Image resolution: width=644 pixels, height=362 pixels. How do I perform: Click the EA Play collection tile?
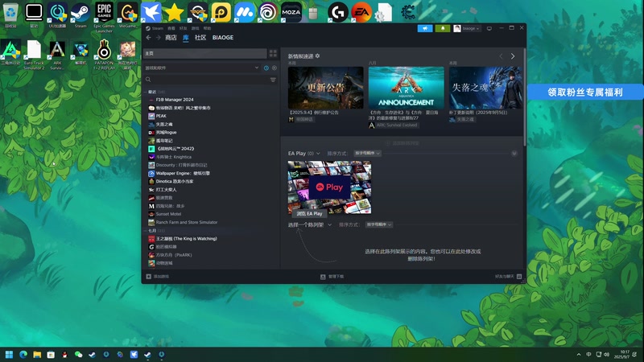point(329,187)
